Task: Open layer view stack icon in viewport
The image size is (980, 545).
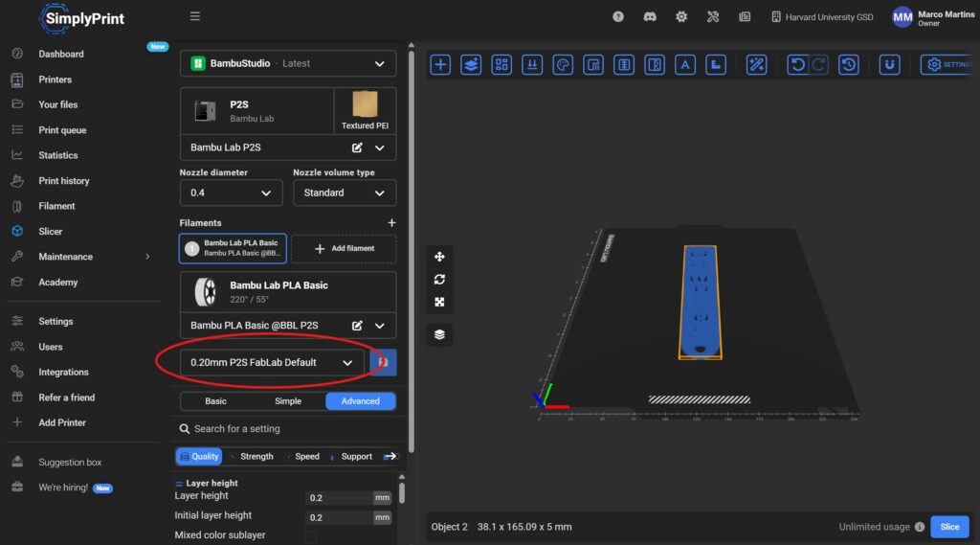Action: (439, 334)
